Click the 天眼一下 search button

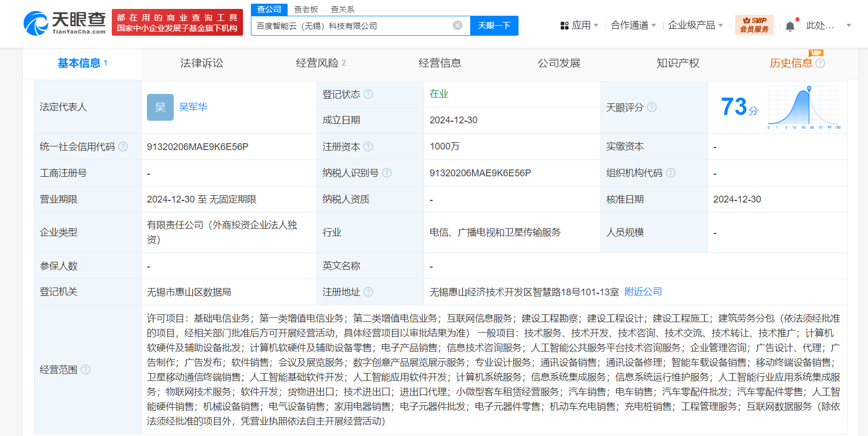tap(494, 25)
